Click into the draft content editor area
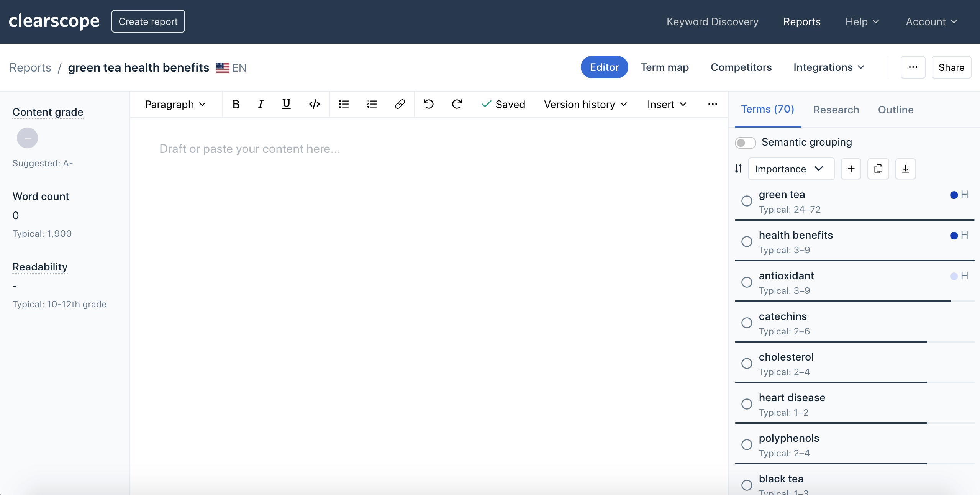This screenshot has height=495, width=980. 428,268
